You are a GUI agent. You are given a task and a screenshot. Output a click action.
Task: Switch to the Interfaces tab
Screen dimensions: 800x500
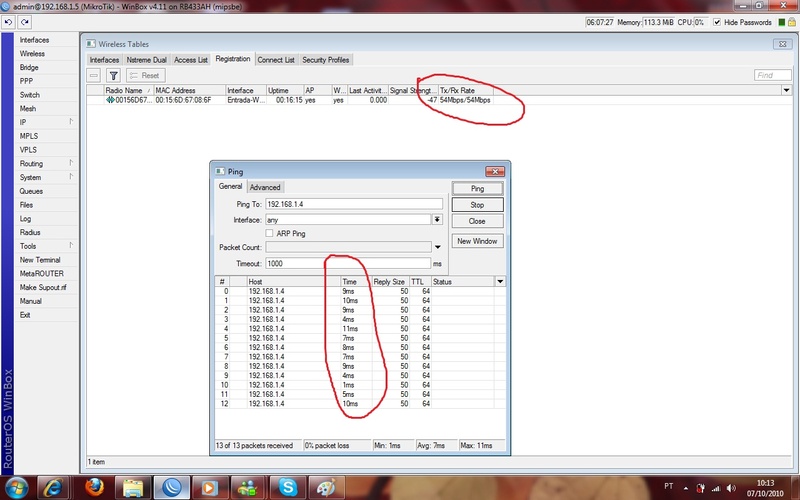104,60
